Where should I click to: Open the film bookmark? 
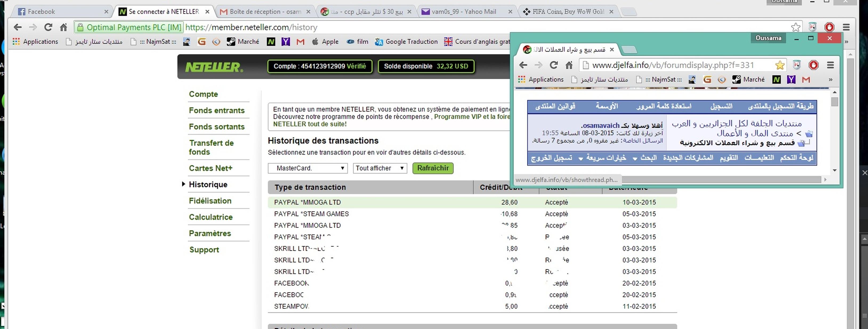click(x=357, y=41)
